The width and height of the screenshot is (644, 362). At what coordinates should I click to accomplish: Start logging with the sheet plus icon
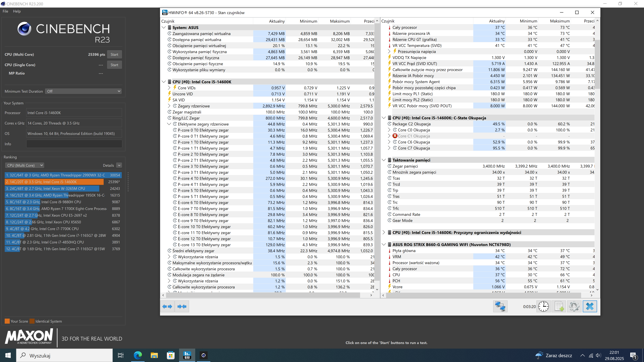559,306
